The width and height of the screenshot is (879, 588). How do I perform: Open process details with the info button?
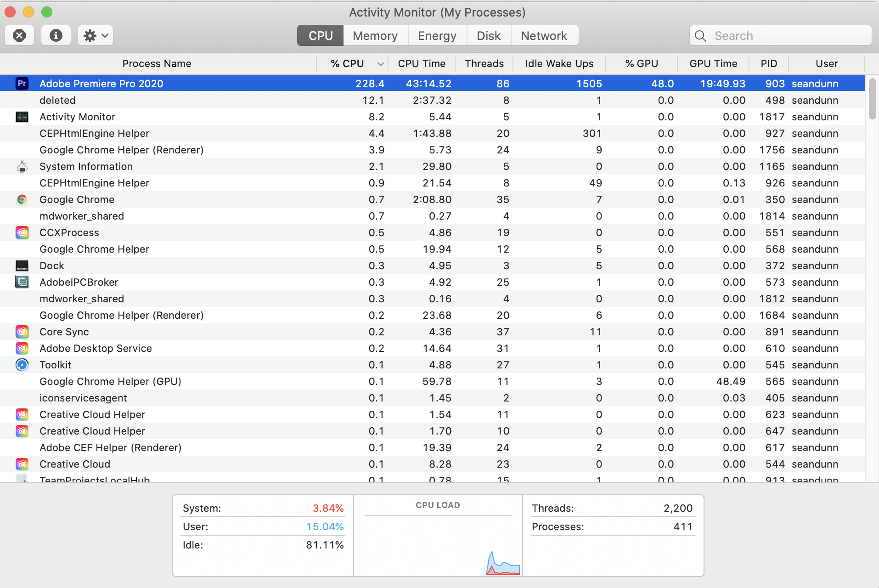(56, 35)
